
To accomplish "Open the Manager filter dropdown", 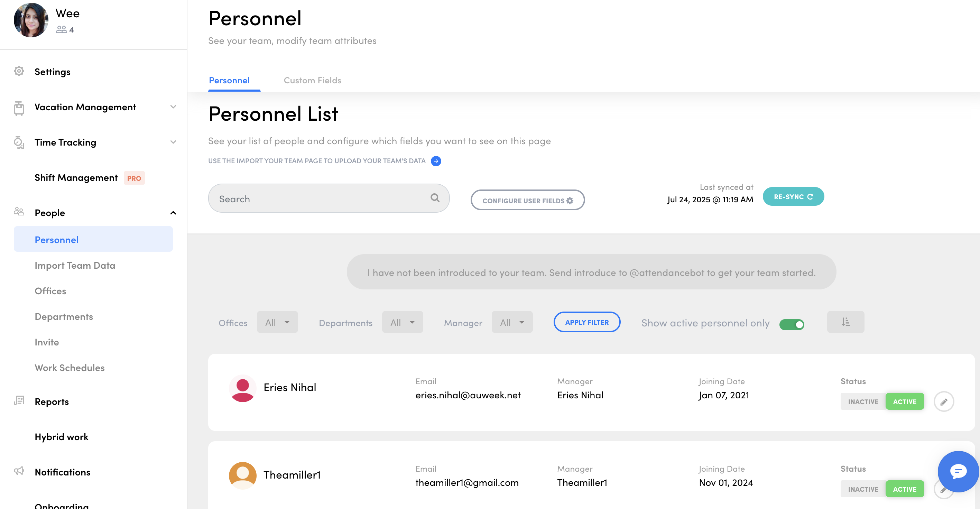I will (x=512, y=322).
